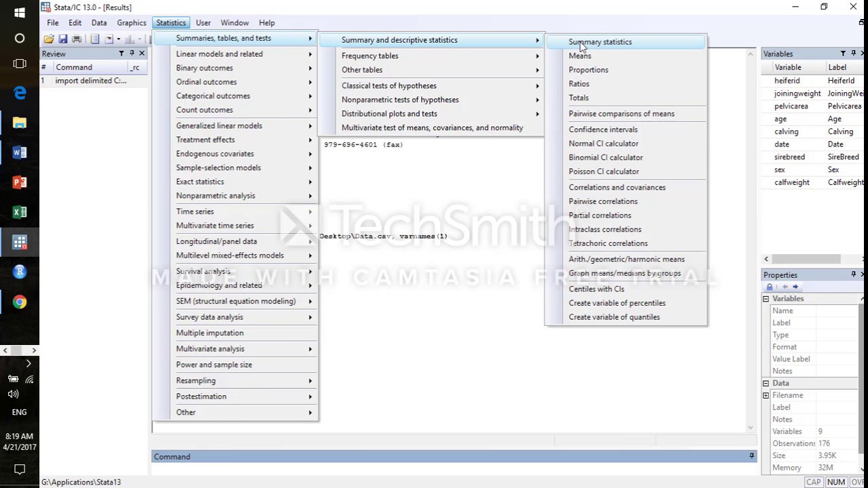Open Word from taskbar
868x488 pixels.
(20, 152)
